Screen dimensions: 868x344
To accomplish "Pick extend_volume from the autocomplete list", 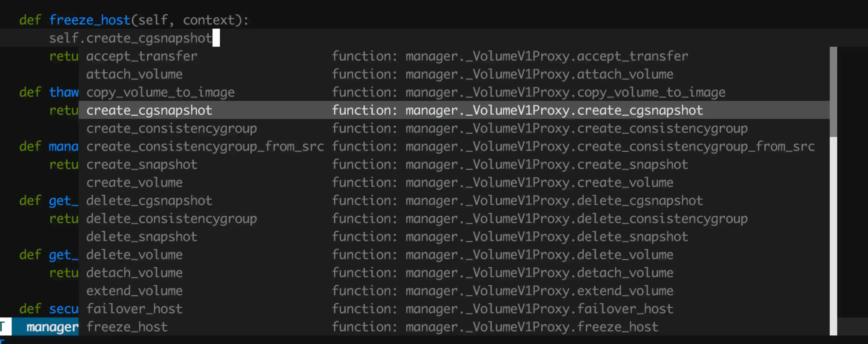I will click(x=134, y=291).
